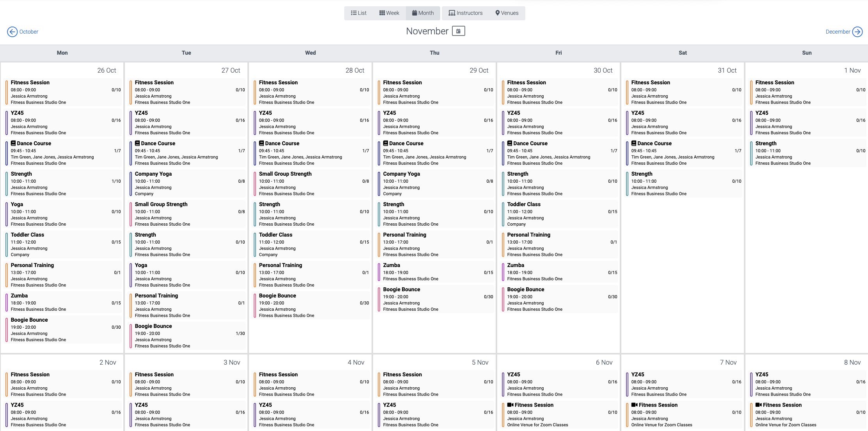
Task: Click the book icon on 31 Oct Dance Course
Action: click(634, 143)
